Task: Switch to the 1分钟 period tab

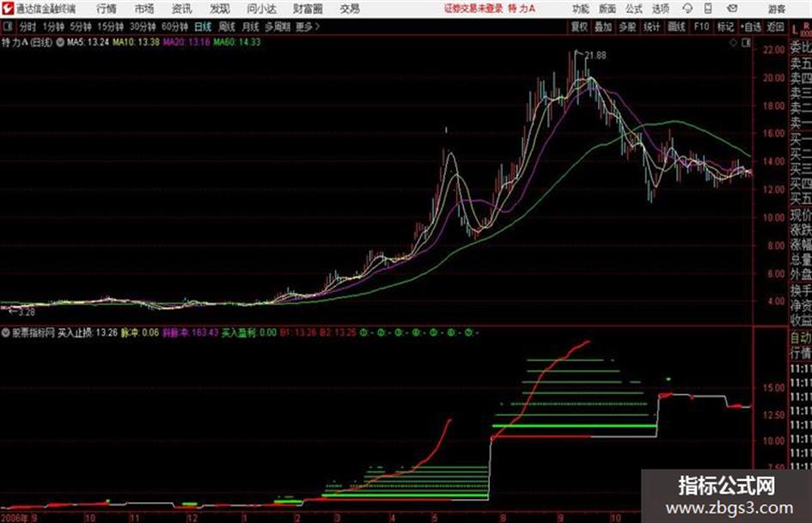Action: coord(53,27)
